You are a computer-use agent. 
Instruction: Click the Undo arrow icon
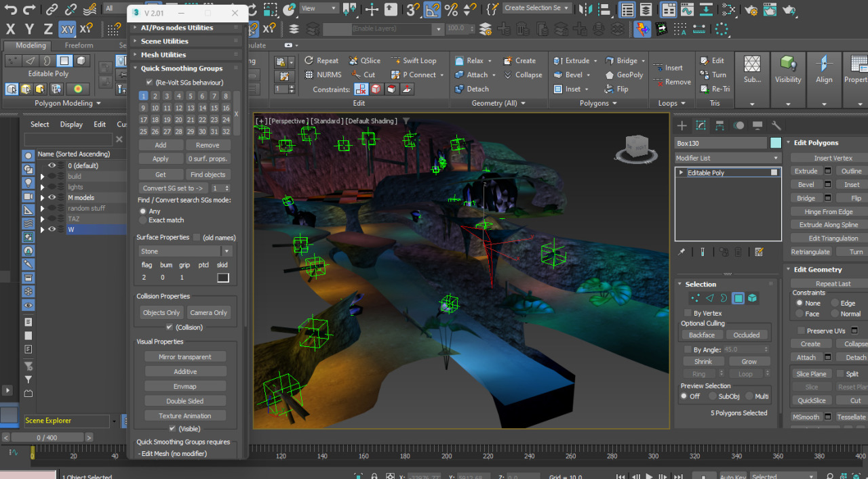click(x=11, y=9)
